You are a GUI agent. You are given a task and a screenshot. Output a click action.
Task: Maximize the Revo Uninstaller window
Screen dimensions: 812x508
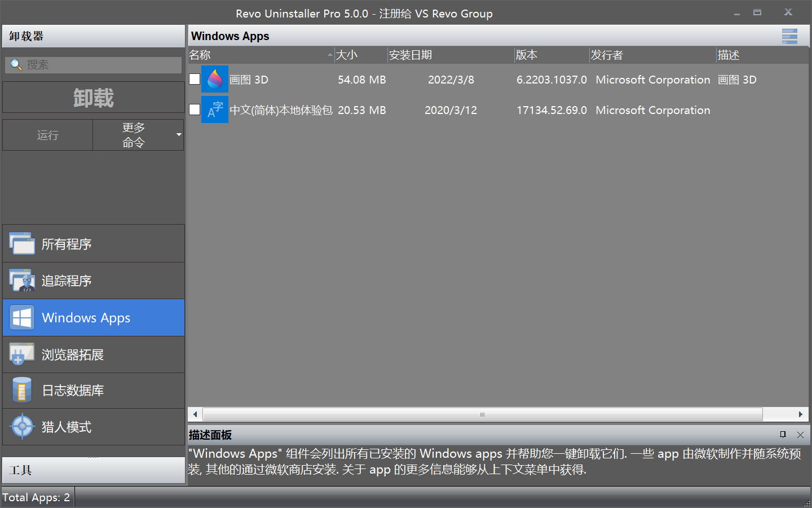coord(757,12)
